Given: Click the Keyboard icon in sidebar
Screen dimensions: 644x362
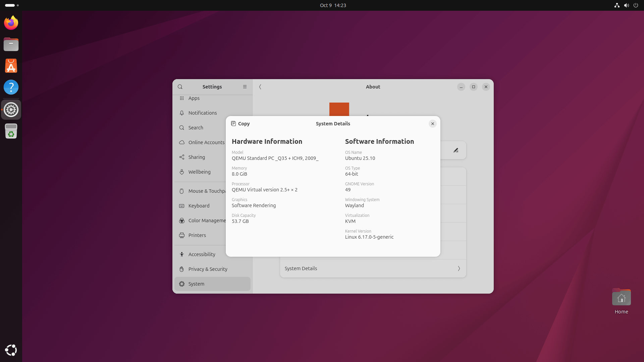Looking at the screenshot, I should [x=181, y=206].
